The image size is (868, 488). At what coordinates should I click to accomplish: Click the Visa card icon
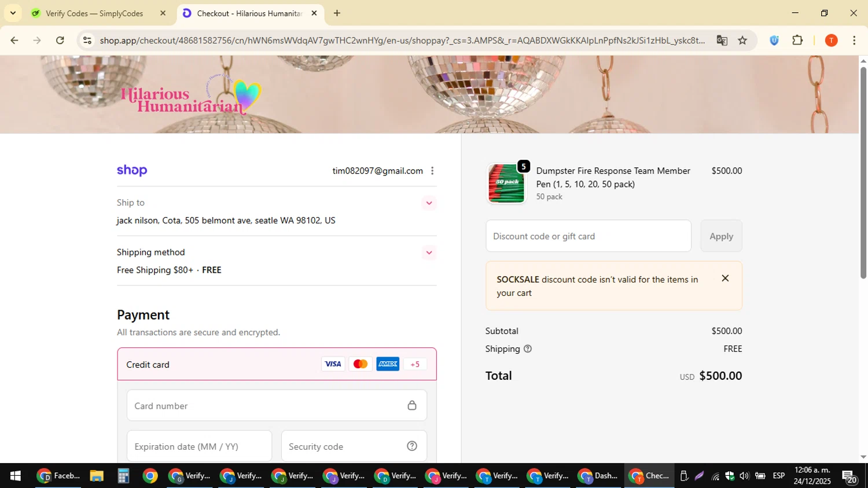333,364
